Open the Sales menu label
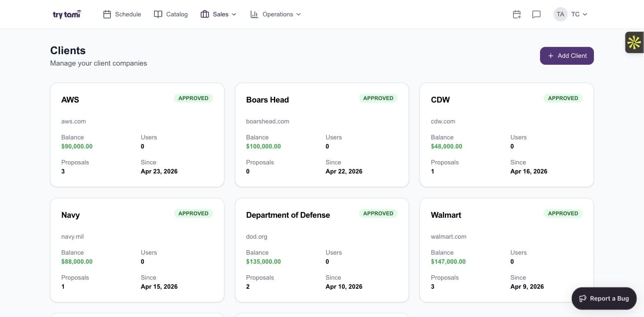This screenshot has width=644, height=317. pyautogui.click(x=221, y=14)
